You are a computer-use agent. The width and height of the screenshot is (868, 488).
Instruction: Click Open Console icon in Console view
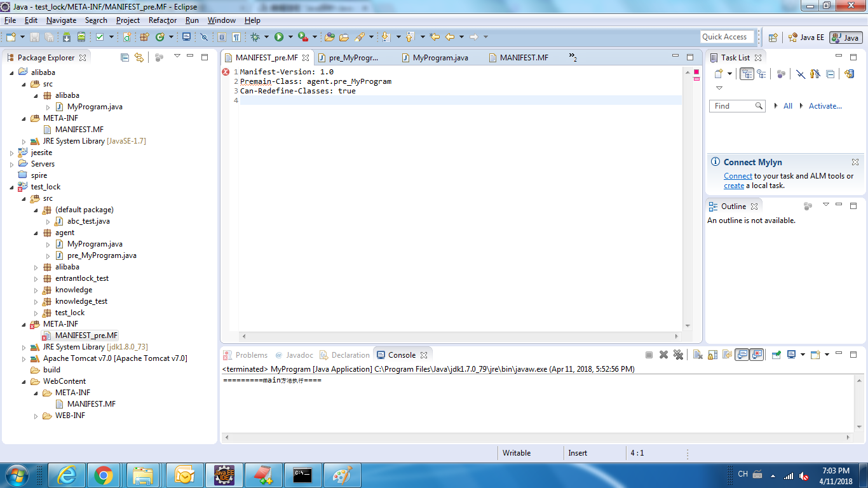point(815,355)
